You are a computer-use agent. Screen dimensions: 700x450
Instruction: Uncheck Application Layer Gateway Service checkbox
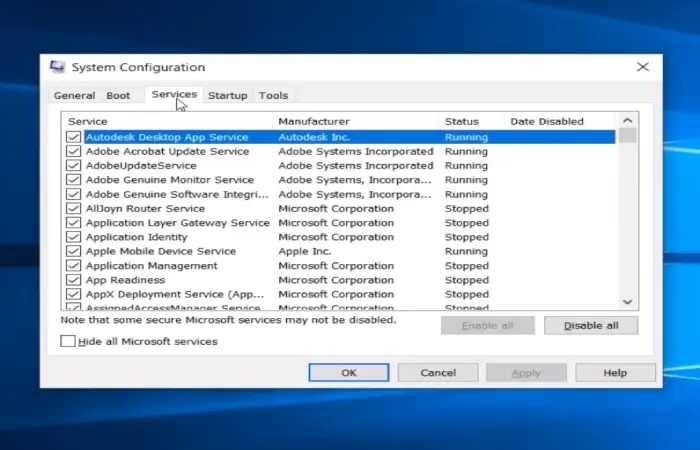coord(73,223)
